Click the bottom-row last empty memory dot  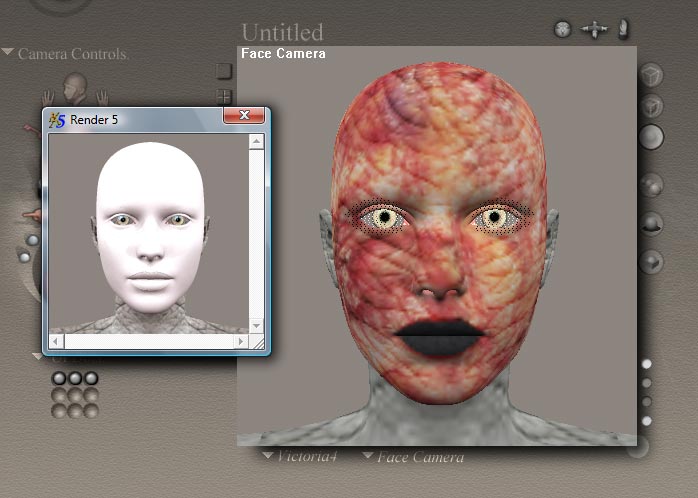click(91, 410)
